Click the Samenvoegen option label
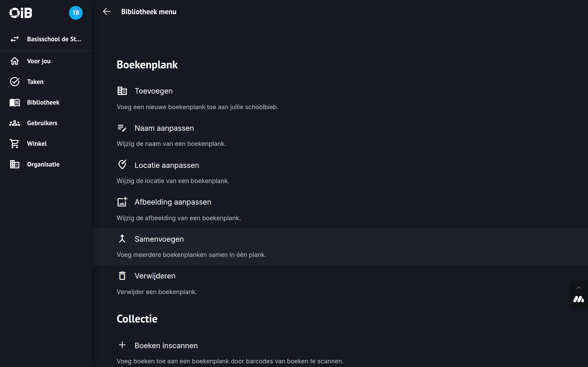The image size is (588, 367). (159, 239)
